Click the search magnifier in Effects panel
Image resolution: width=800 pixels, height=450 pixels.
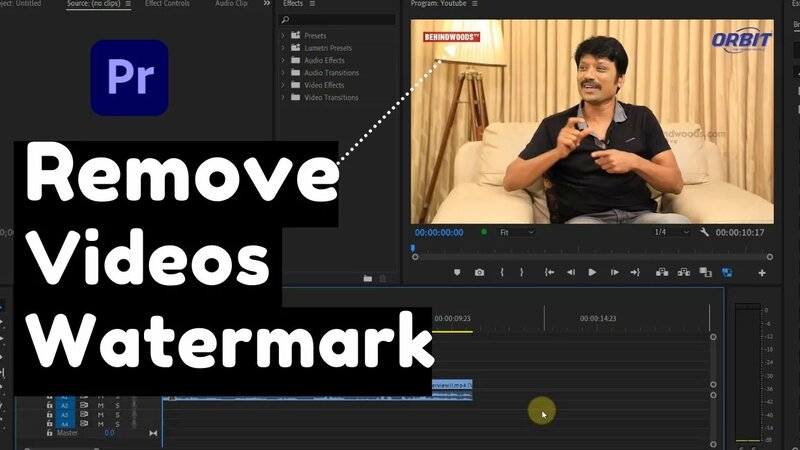(285, 19)
